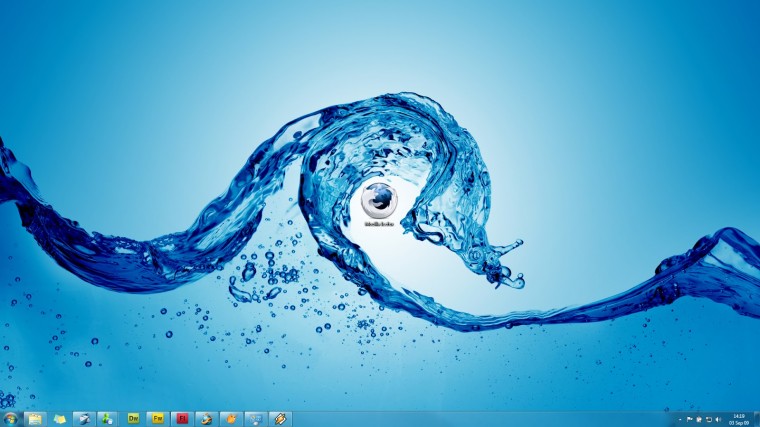This screenshot has width=760, height=427.
Task: Show hidden system tray icons
Action: click(x=680, y=420)
